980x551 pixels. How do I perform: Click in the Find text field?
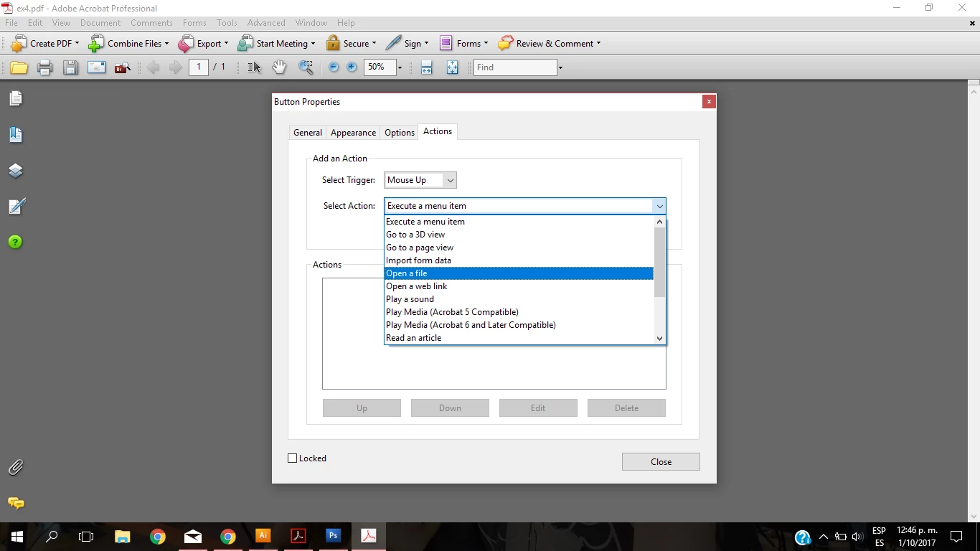(x=515, y=67)
